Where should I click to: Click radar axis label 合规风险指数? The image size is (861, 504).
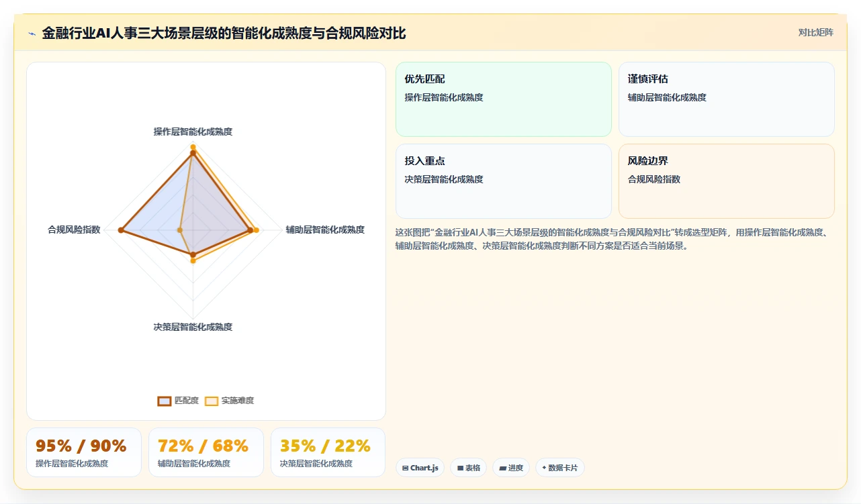click(74, 230)
